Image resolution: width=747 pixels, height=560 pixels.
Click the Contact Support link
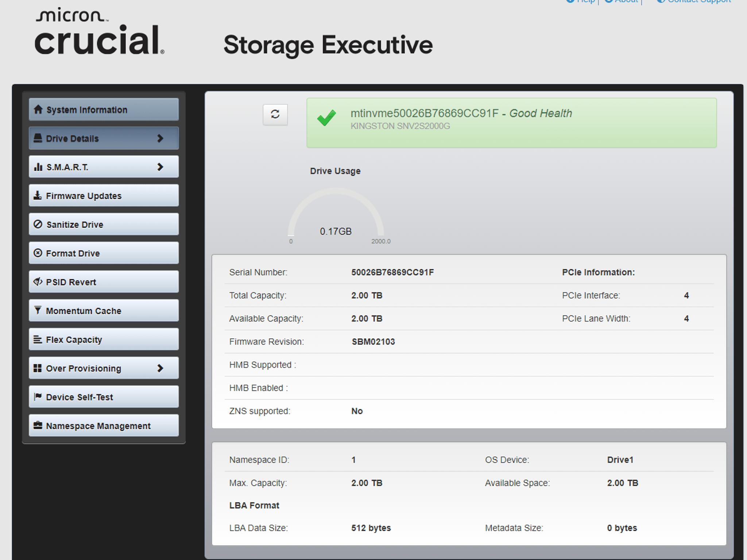tap(694, 1)
